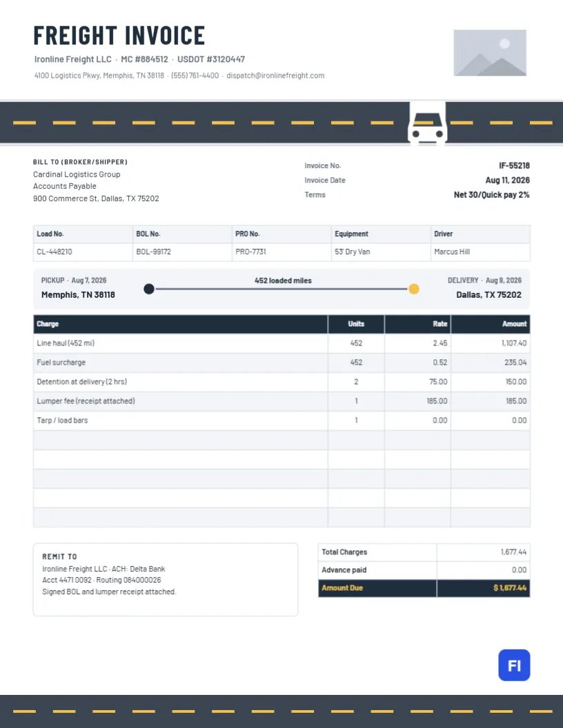Click fuel surcharge rate 0.52

440,362
